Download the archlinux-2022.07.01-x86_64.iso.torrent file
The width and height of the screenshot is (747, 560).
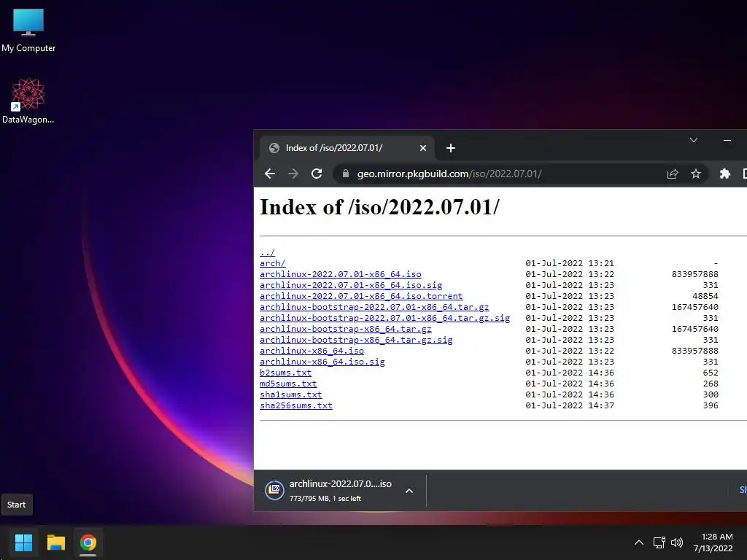pyautogui.click(x=361, y=296)
